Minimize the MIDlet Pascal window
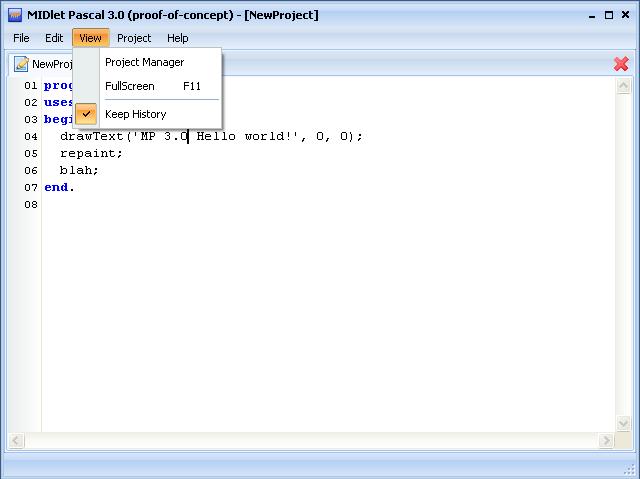 coord(588,14)
